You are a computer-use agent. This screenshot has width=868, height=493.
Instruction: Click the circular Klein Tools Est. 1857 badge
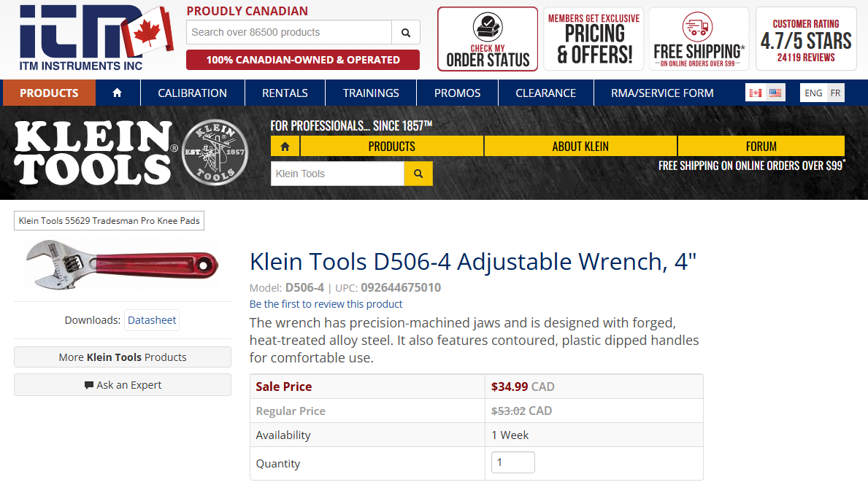coord(215,152)
